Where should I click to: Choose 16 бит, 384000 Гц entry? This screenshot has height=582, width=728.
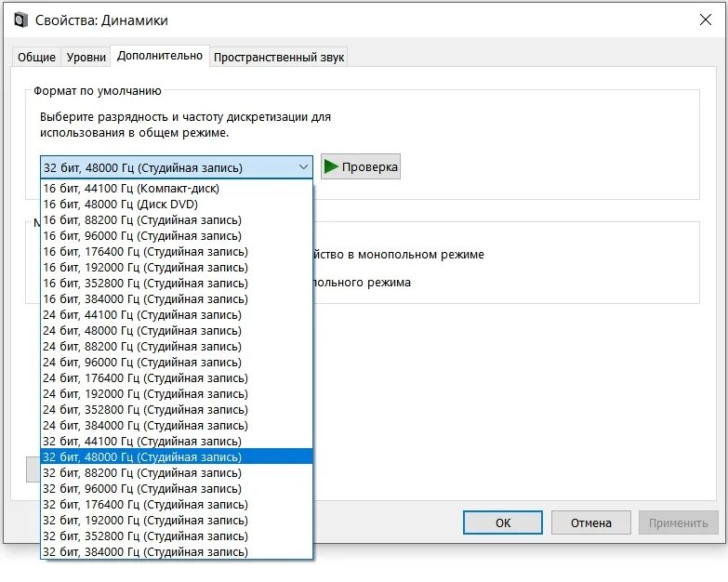(177, 298)
